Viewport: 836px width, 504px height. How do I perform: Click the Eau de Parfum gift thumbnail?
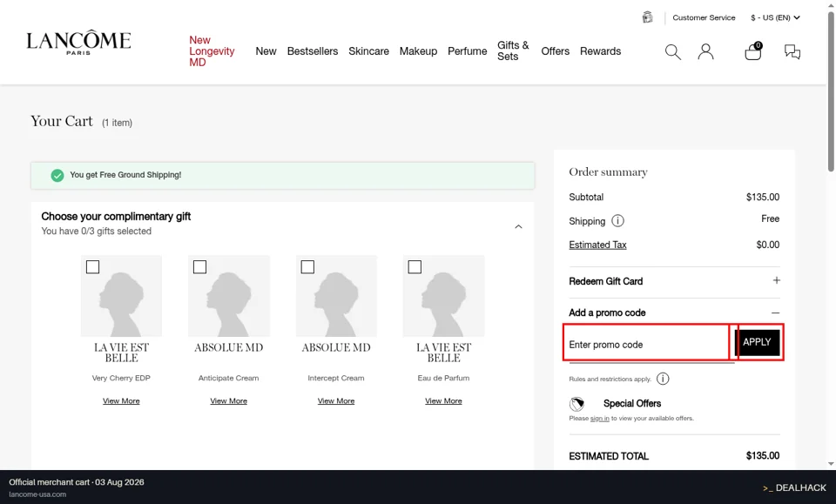tap(443, 296)
